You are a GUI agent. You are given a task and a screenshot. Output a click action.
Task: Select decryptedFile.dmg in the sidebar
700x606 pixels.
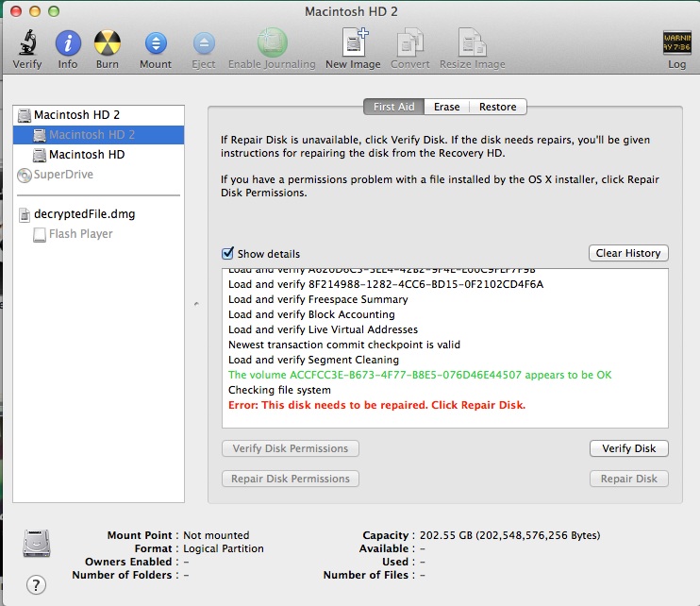(x=99, y=214)
